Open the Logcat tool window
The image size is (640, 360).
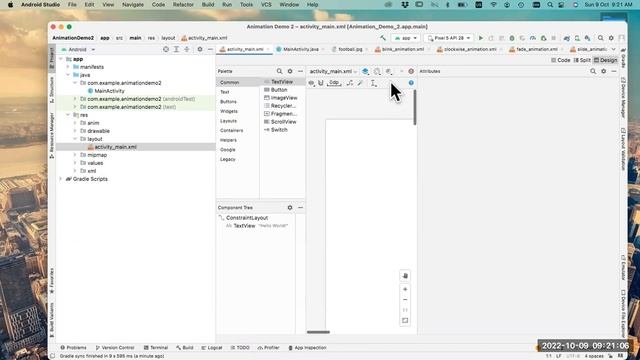pyautogui.click(x=212, y=348)
